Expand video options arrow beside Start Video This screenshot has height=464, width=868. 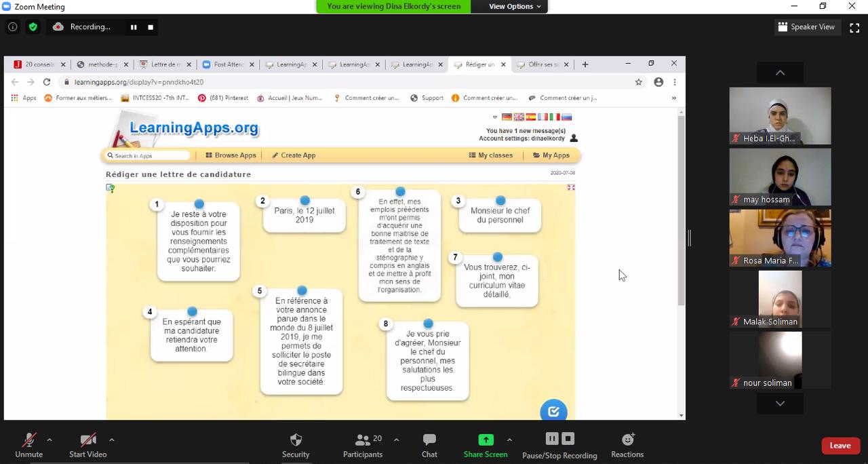tap(112, 440)
